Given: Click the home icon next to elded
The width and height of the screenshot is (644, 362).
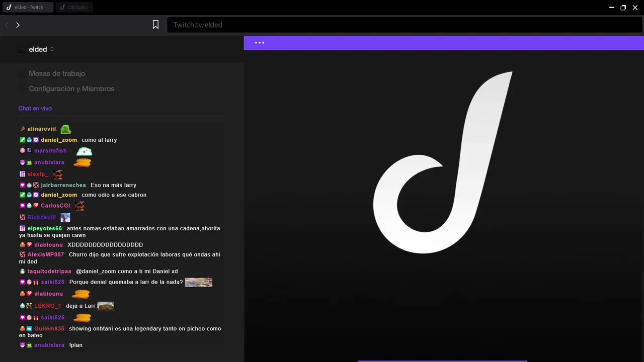Looking at the screenshot, I should (22, 49).
